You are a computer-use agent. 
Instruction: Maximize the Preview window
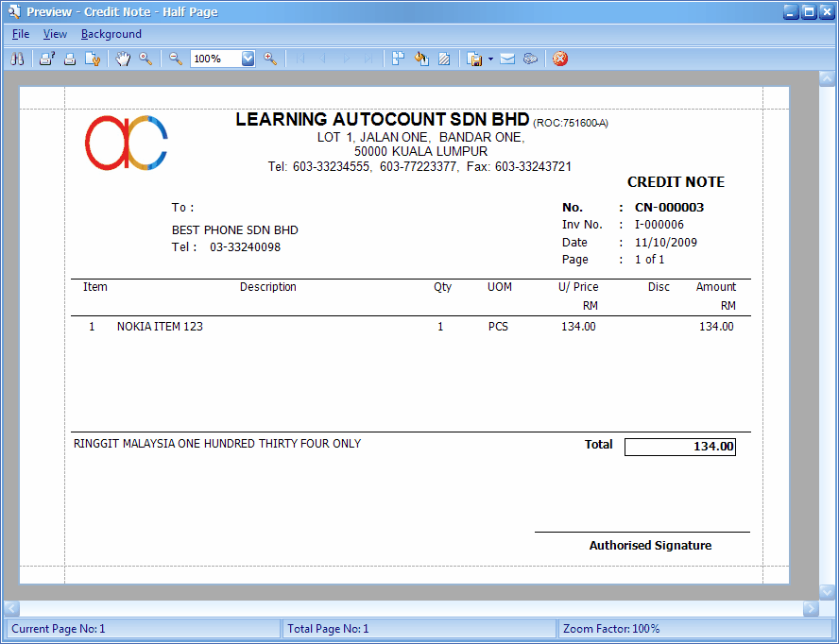810,11
